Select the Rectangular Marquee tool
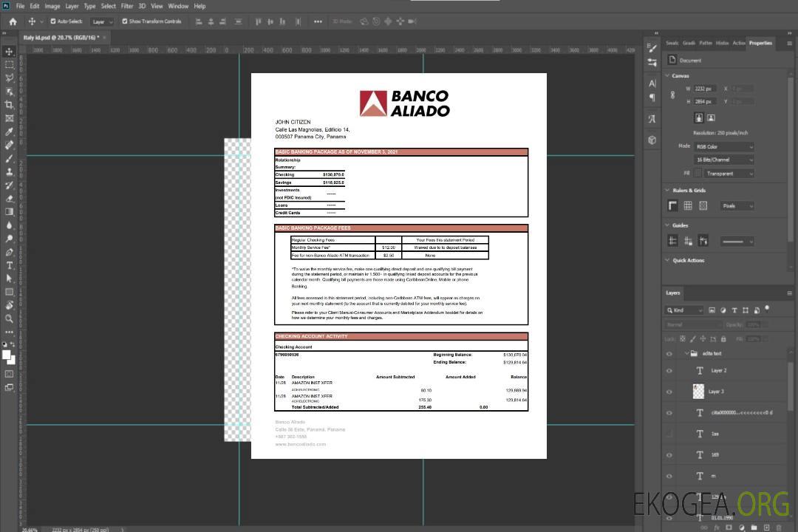The height and width of the screenshot is (532, 798). (9, 65)
